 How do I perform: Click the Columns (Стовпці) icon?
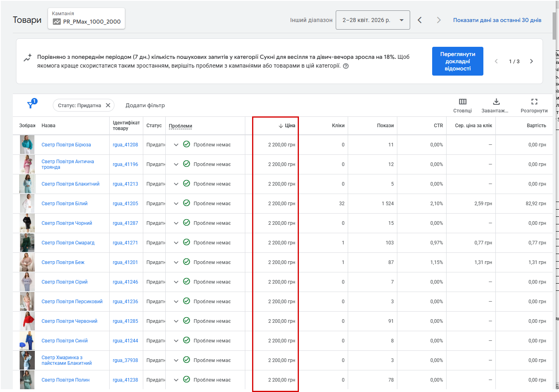[463, 102]
